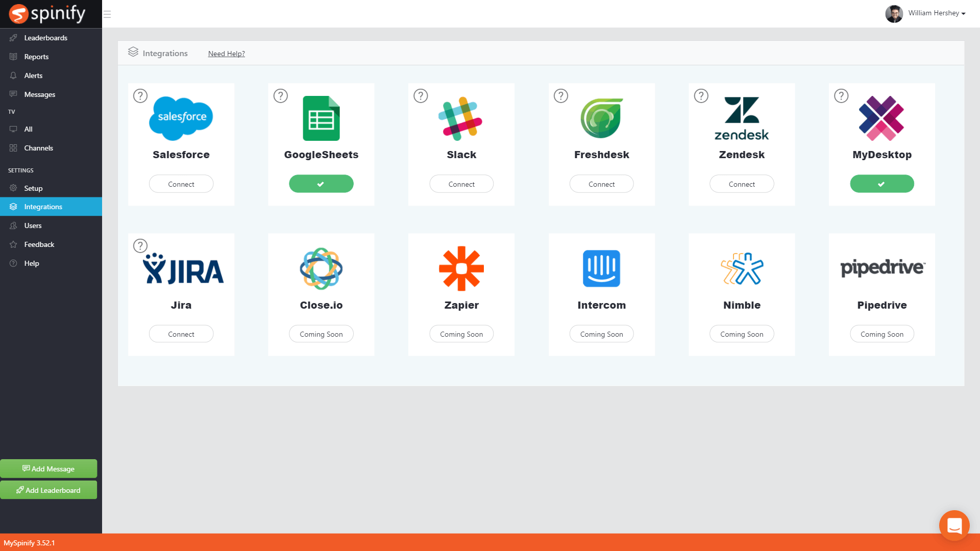The height and width of the screenshot is (551, 980).
Task: Connect the Zendesk integration
Action: click(742, 184)
